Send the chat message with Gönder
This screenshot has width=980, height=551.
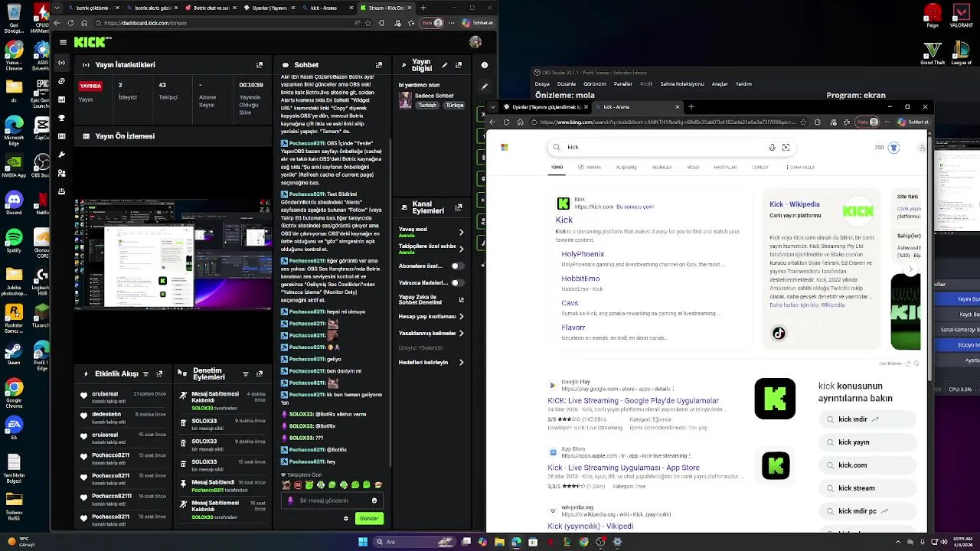click(x=369, y=518)
